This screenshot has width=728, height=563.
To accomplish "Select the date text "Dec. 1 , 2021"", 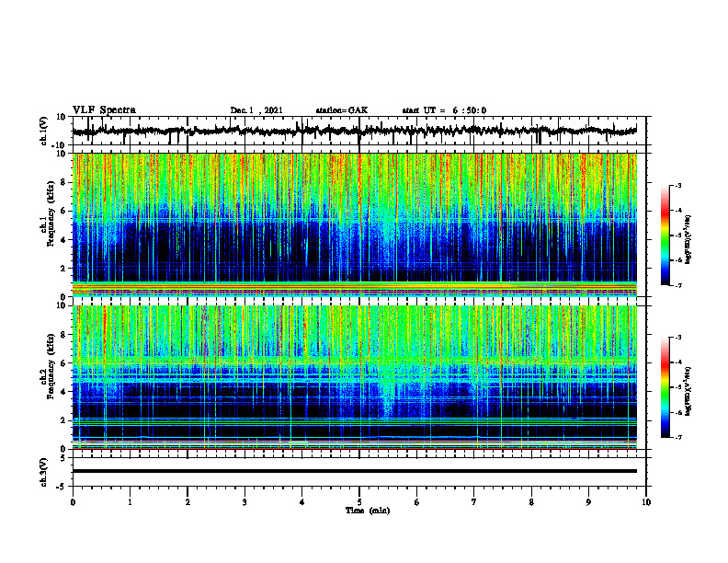I will pyautogui.click(x=256, y=110).
